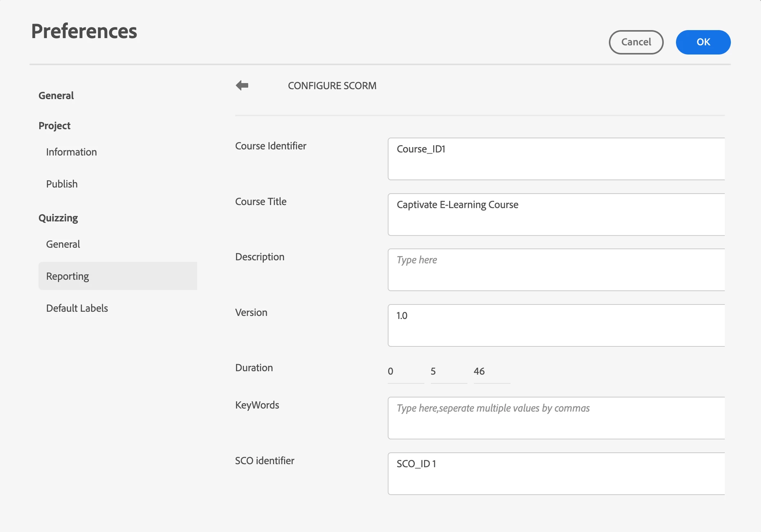Open General under Quizzing
The height and width of the screenshot is (532, 761).
click(63, 244)
